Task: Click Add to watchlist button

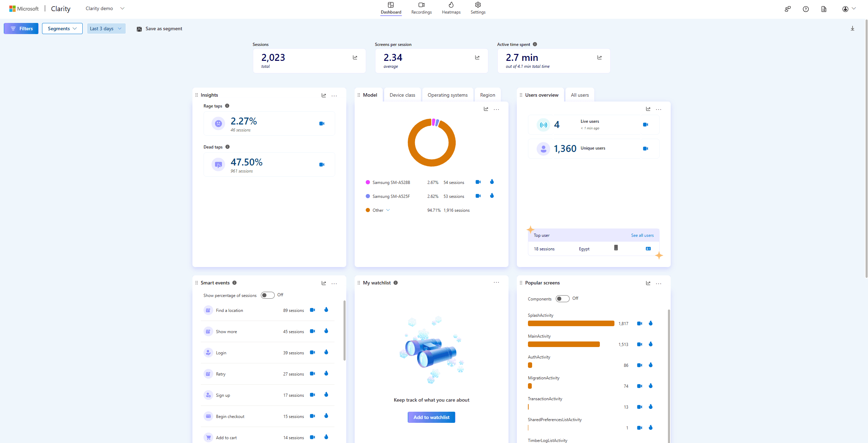Action: click(x=431, y=417)
